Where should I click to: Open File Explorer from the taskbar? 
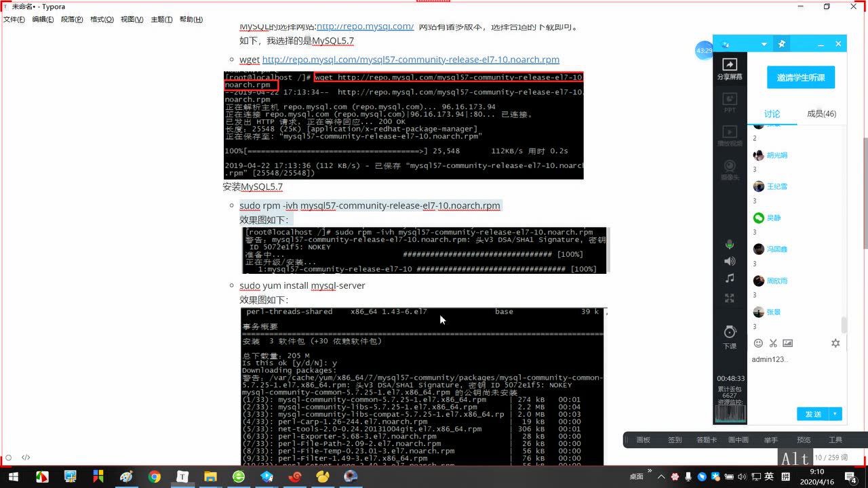(210, 477)
